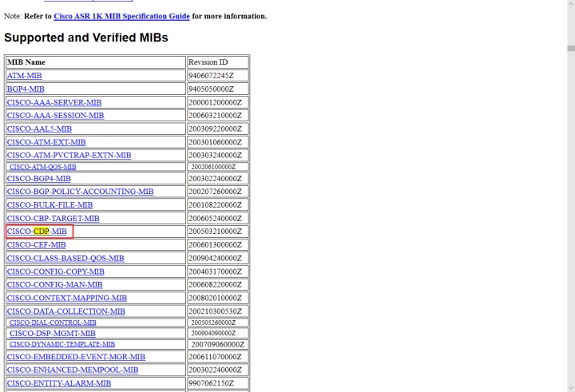The image size is (575, 392).
Task: Click the revision ID 200206100000Z
Action: point(213,167)
